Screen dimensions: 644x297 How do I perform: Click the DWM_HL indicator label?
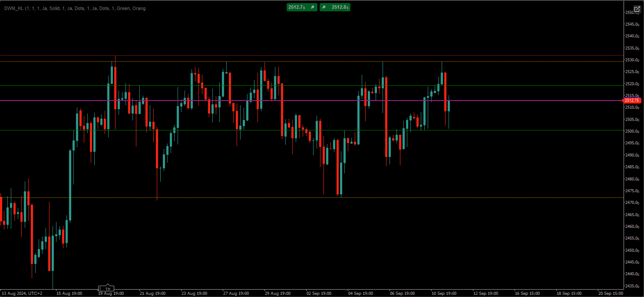(75, 8)
